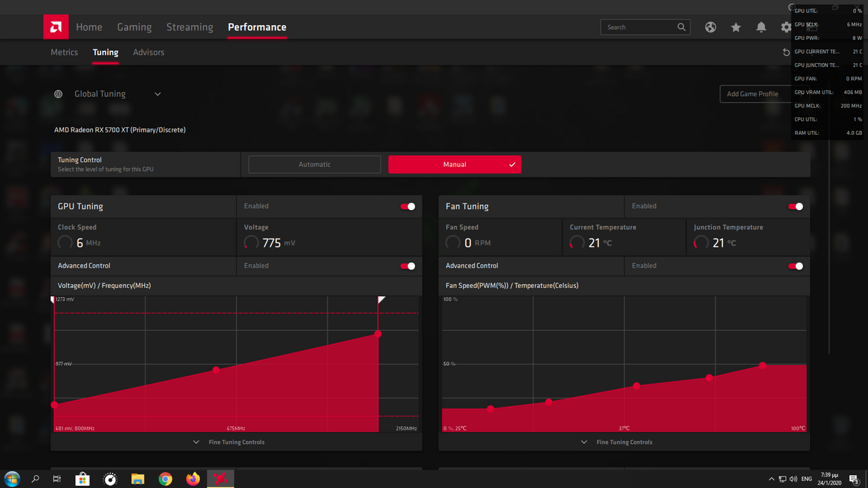Image resolution: width=868 pixels, height=488 pixels.
Task: Click the maximum frequency limit marker
Action: pos(381,300)
